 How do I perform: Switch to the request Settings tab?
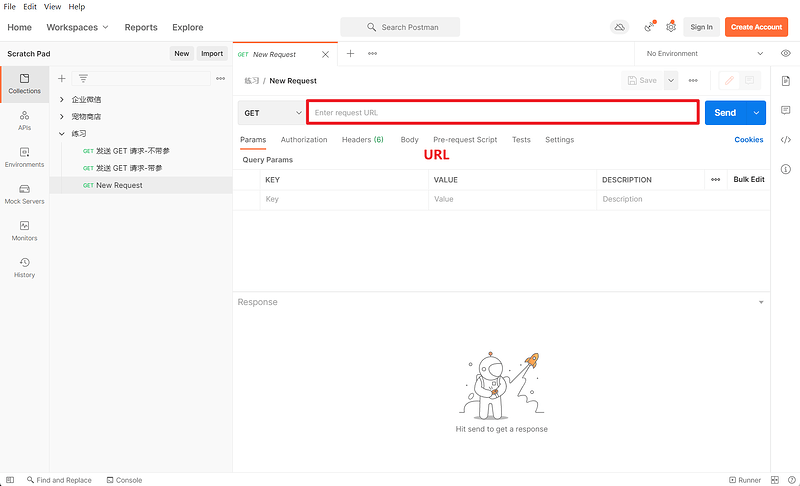pyautogui.click(x=559, y=140)
